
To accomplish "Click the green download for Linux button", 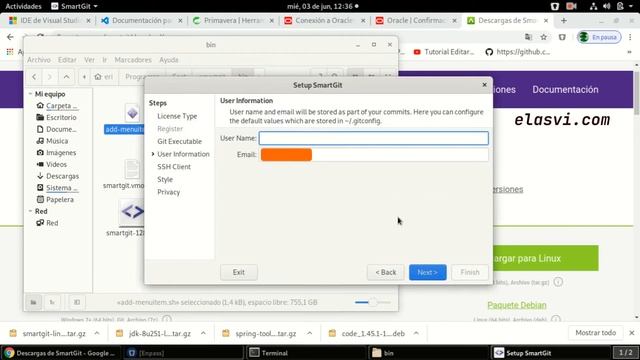I will pyautogui.click(x=546, y=258).
